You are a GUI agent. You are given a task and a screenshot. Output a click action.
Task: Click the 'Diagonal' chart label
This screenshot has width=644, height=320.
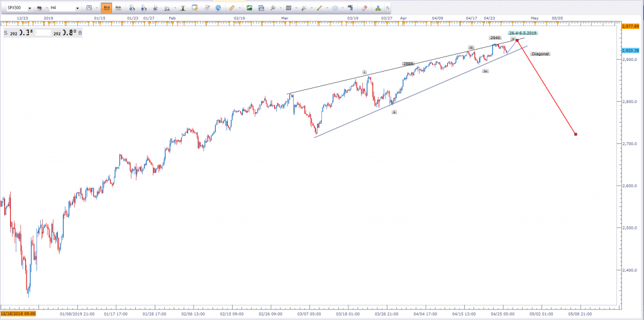pos(540,54)
